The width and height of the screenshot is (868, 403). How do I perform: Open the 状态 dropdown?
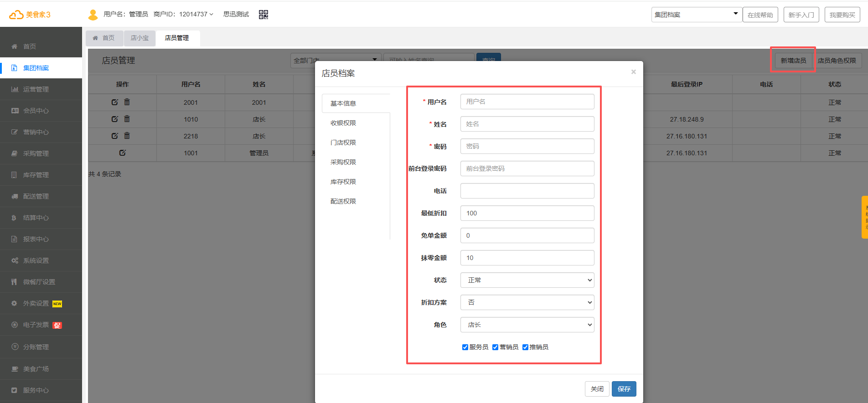coord(527,280)
